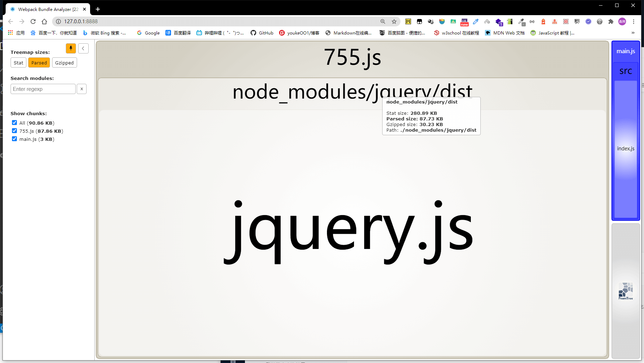Clear the module search with the x button

[x=82, y=89]
